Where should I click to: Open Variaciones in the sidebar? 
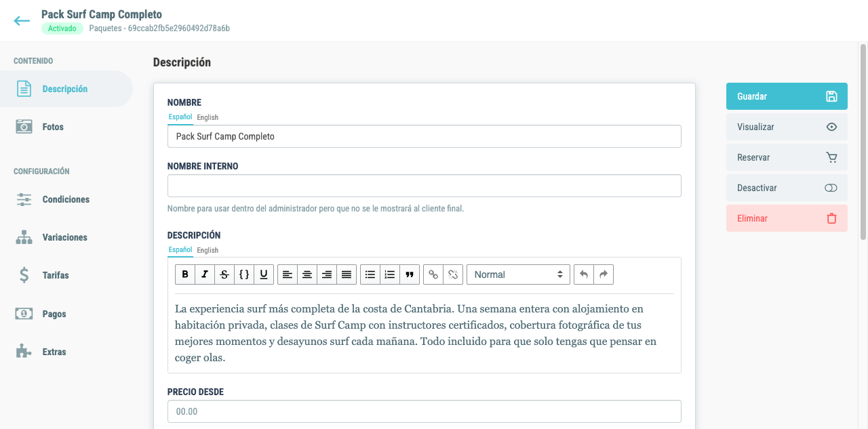[66, 237]
